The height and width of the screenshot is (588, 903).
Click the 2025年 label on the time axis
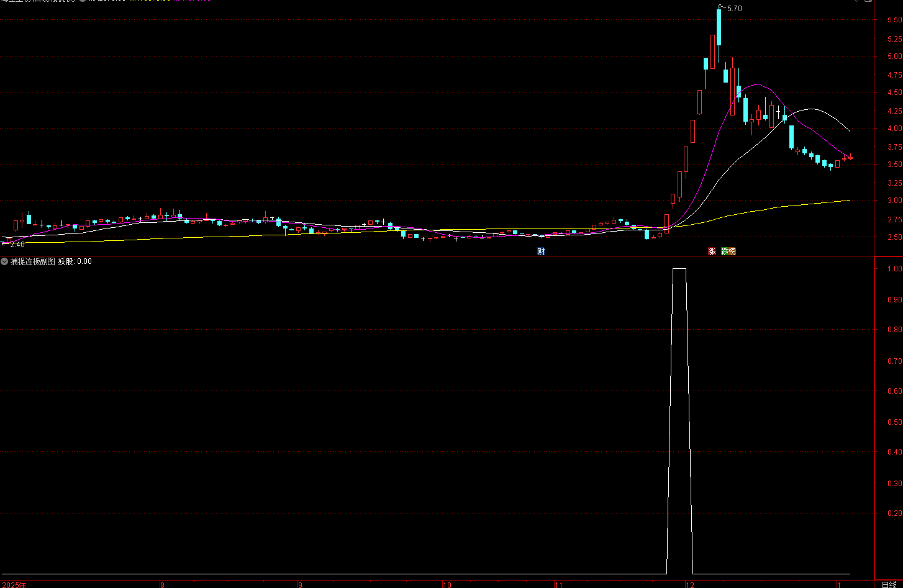coord(14,584)
